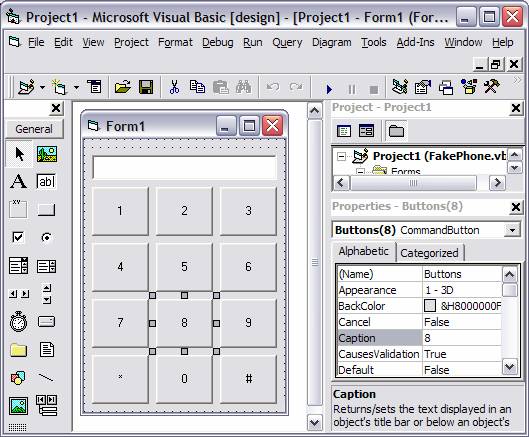Image resolution: width=529 pixels, height=437 pixels.
Task: Select the OptionButton control in toolbox
Action: point(47,238)
